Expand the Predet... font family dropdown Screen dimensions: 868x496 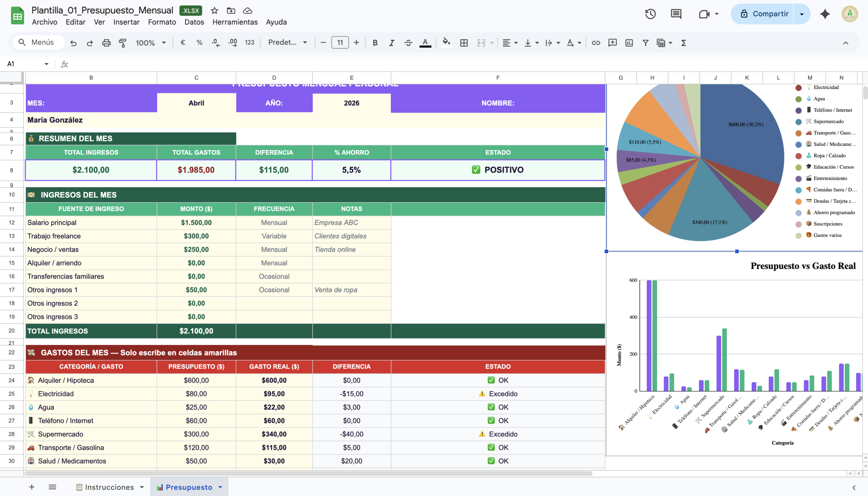click(288, 43)
